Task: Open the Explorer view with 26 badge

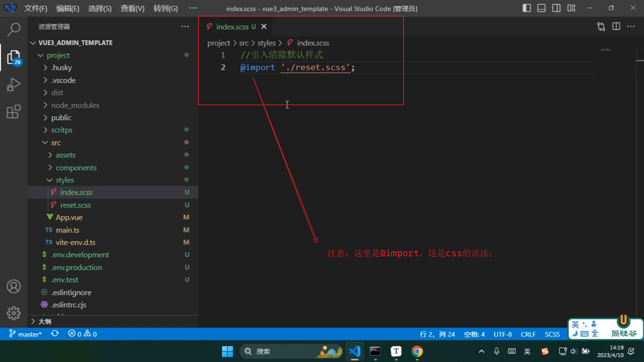Action: pyautogui.click(x=13, y=58)
